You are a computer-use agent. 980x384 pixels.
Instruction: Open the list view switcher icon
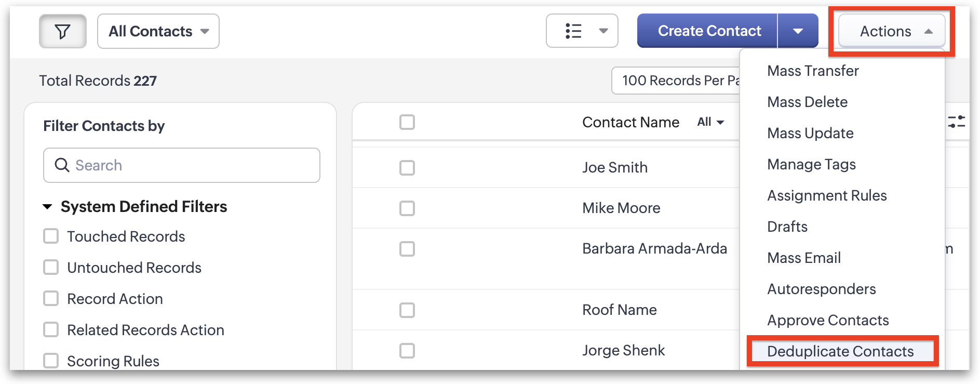(x=582, y=31)
